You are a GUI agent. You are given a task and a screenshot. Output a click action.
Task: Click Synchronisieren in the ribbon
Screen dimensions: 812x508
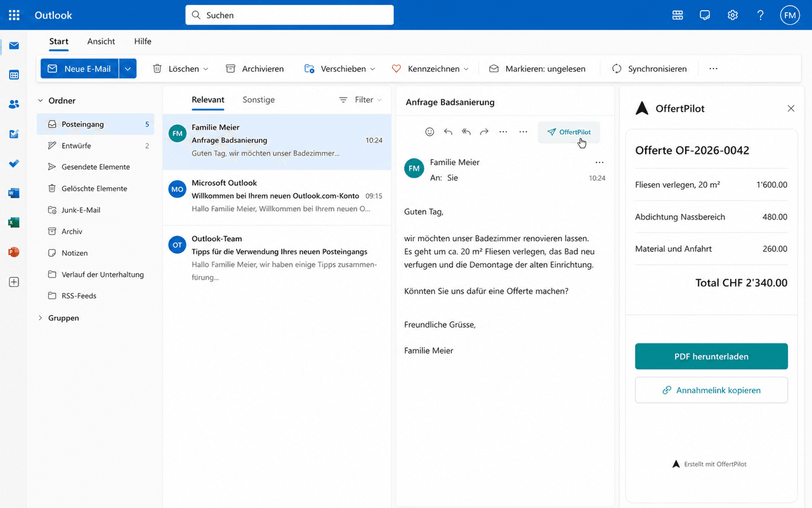[x=649, y=68]
